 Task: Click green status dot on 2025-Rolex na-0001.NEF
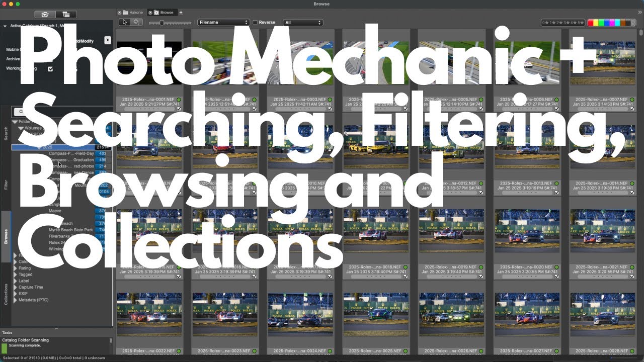pos(179,100)
